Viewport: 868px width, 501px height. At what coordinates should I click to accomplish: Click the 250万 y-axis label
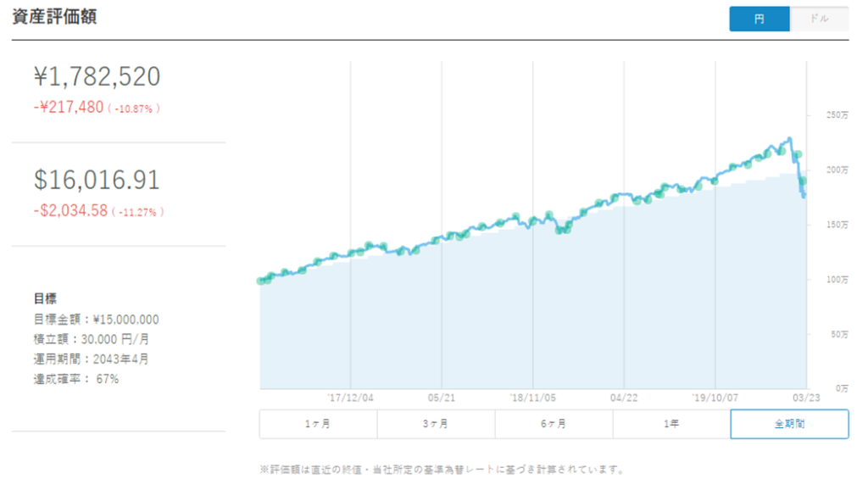[835, 115]
